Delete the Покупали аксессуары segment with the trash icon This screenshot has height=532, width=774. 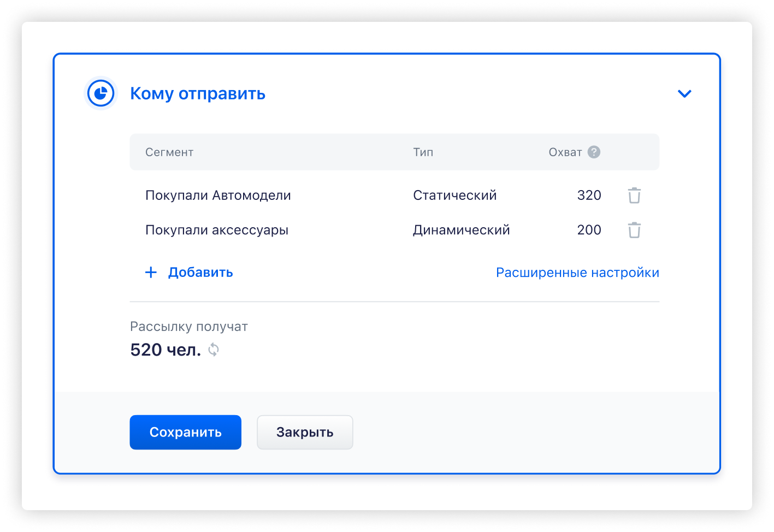pyautogui.click(x=634, y=230)
